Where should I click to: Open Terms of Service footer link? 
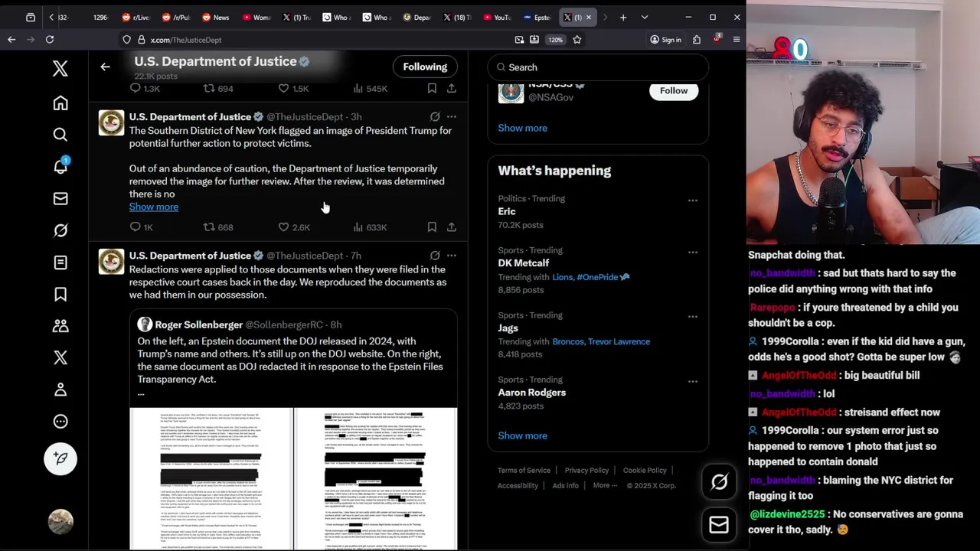click(524, 470)
